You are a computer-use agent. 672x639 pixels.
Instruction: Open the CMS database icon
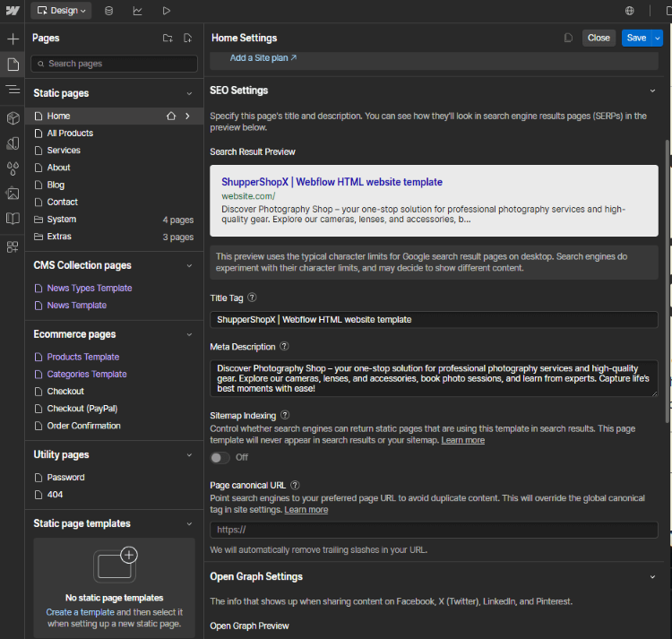108,11
